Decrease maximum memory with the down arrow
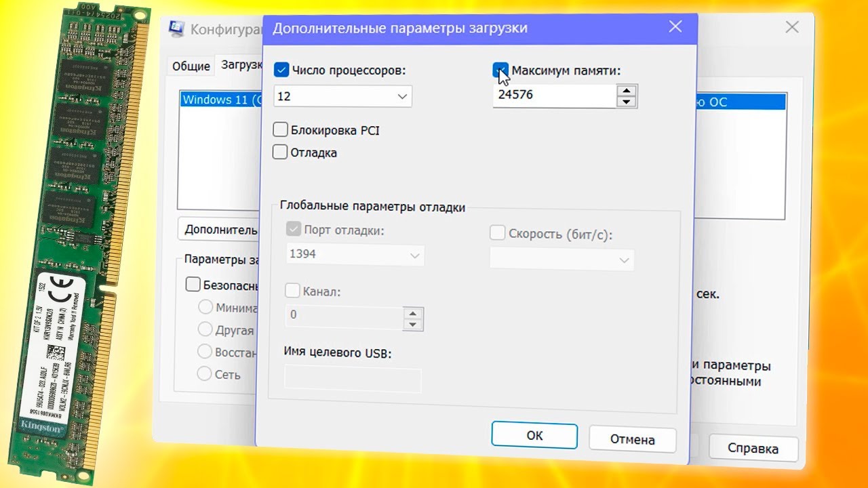Viewport: 868px width, 488px height. tap(627, 102)
